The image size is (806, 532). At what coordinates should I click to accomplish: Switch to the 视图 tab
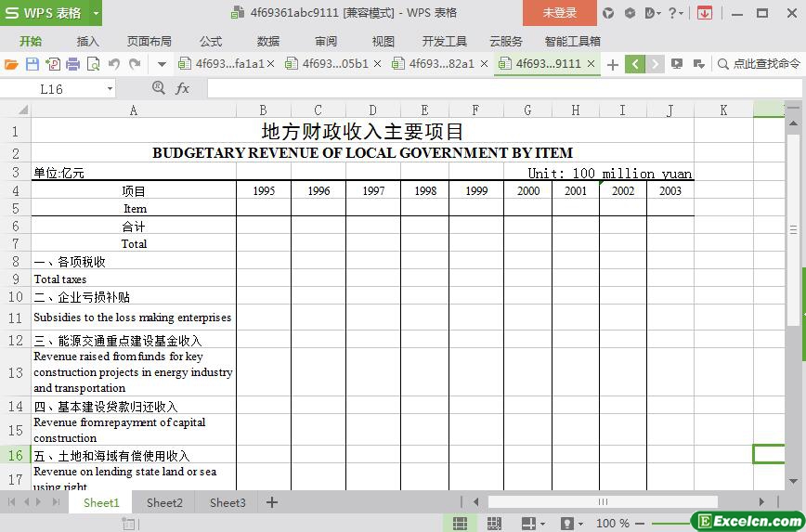383,42
